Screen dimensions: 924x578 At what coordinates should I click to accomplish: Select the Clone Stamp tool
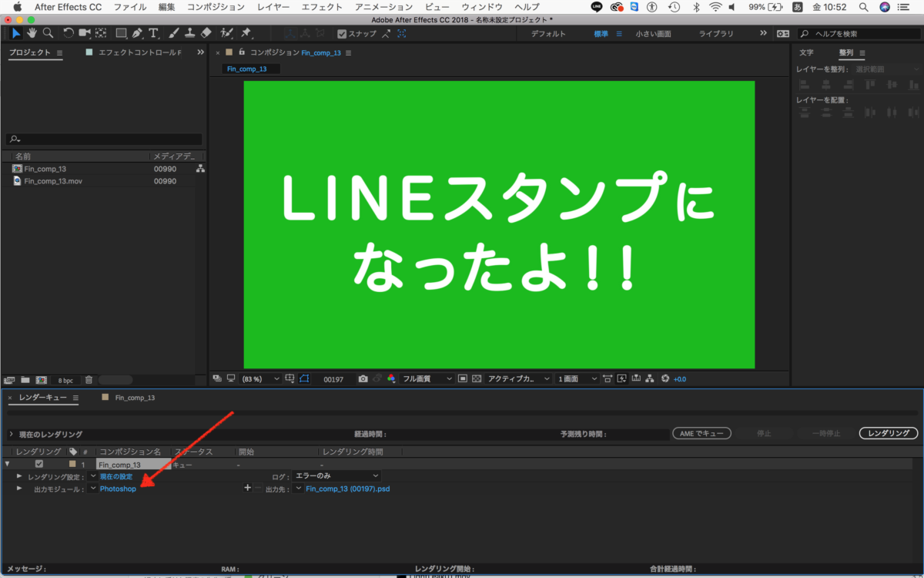coord(189,33)
